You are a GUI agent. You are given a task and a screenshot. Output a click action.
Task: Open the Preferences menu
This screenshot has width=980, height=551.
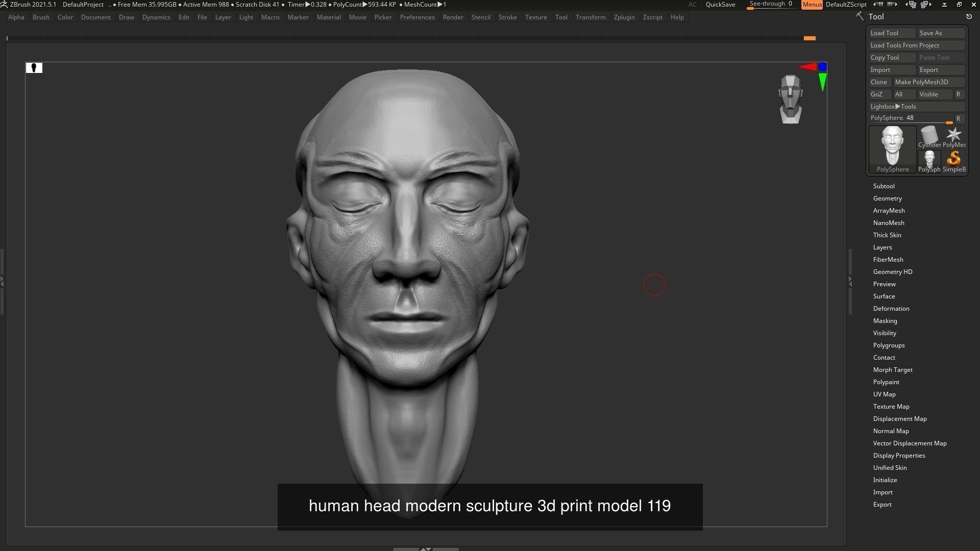coord(417,17)
